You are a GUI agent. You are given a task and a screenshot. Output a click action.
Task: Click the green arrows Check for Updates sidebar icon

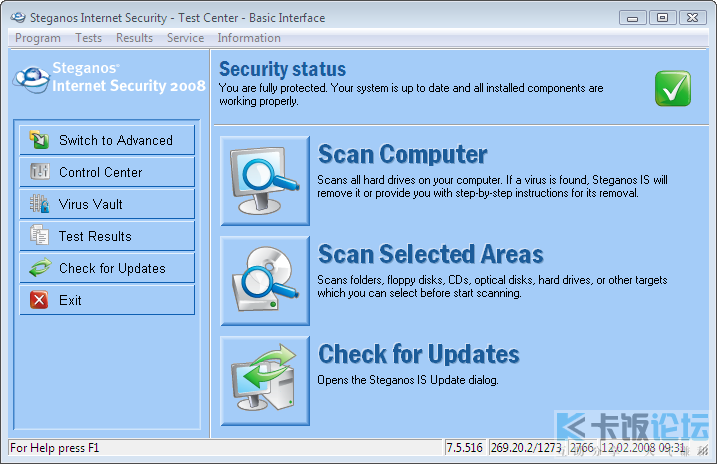40,267
